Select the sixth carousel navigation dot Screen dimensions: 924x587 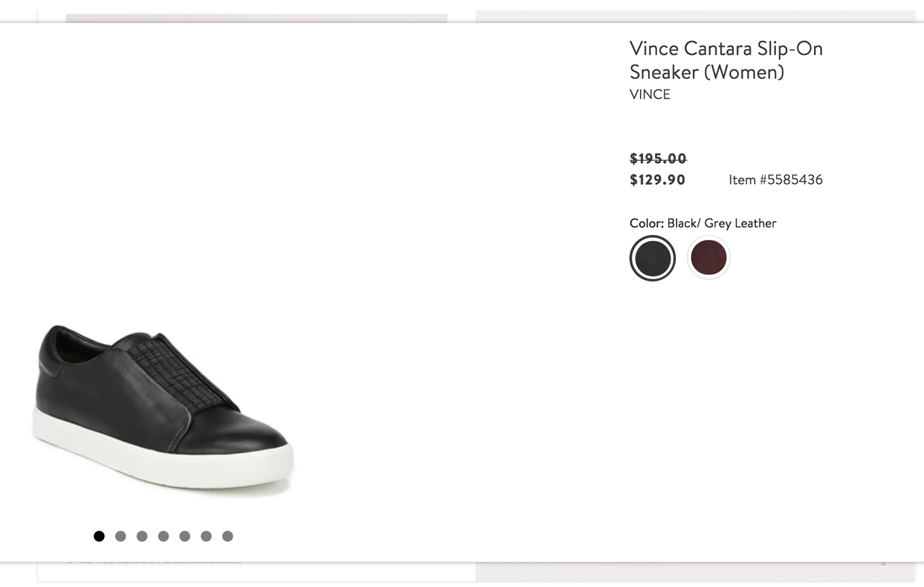point(206,536)
